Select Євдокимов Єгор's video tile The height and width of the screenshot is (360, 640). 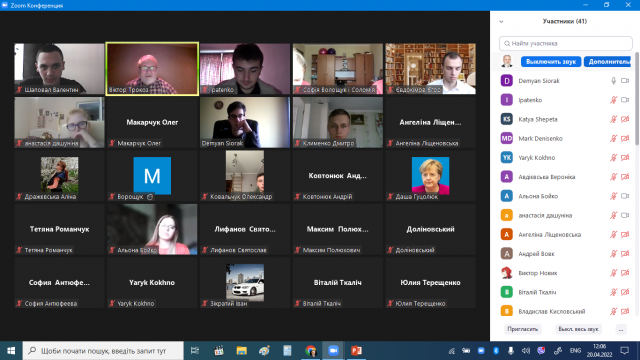(431, 69)
